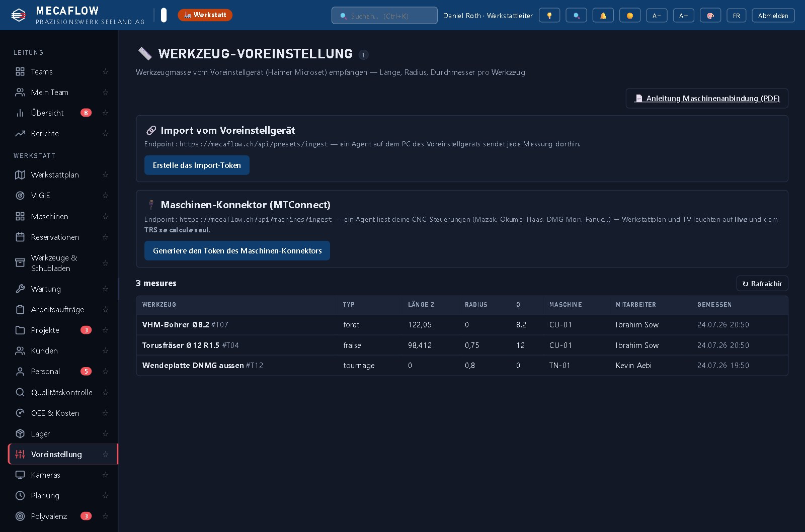Screen dimensions: 805x532
Task: Click the sun theme button in header
Action: coord(629,16)
